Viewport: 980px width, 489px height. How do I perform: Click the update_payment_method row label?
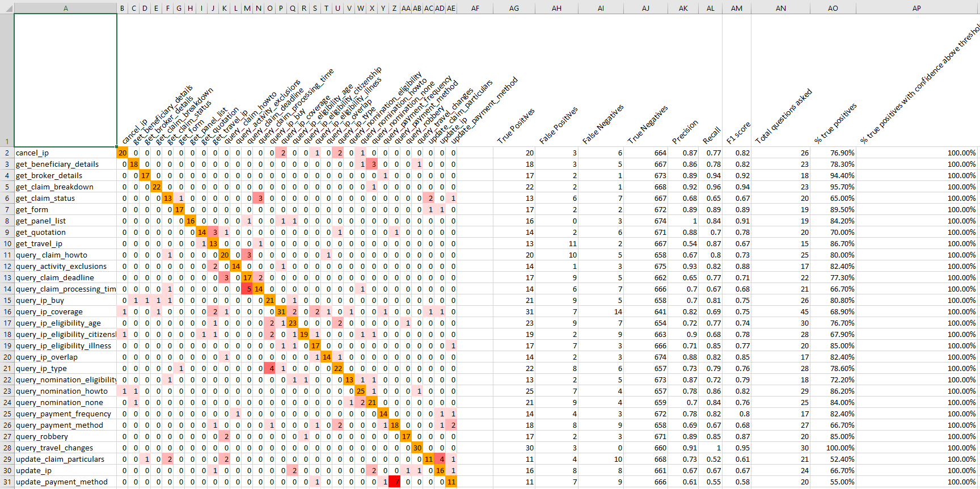(x=66, y=482)
